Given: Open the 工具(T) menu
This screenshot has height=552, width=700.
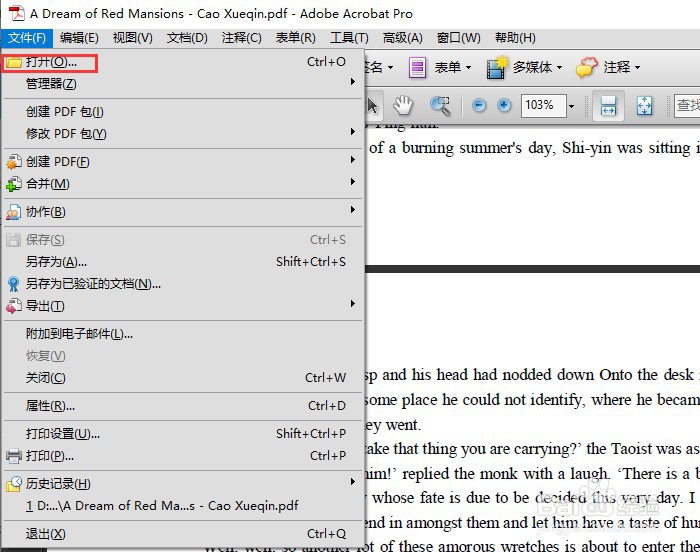Looking at the screenshot, I should pos(349,38).
